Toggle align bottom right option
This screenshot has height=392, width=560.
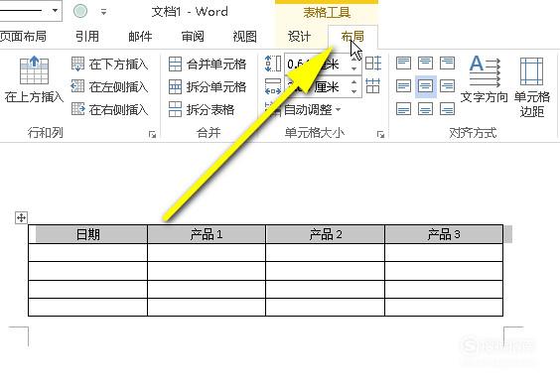(447, 108)
